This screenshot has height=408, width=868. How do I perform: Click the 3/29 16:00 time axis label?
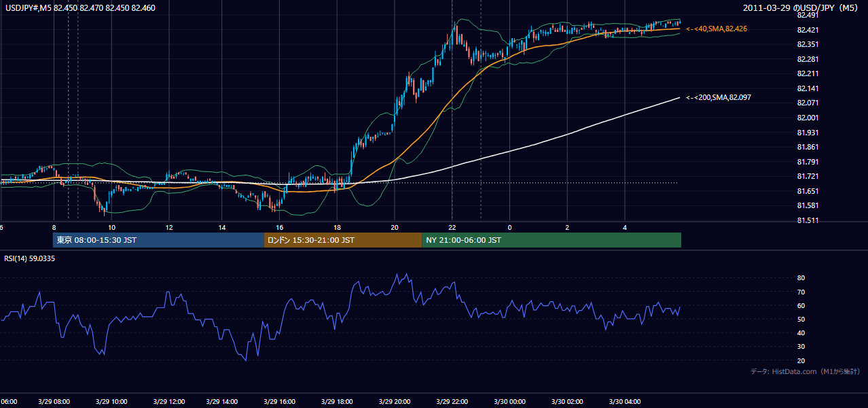(x=281, y=402)
